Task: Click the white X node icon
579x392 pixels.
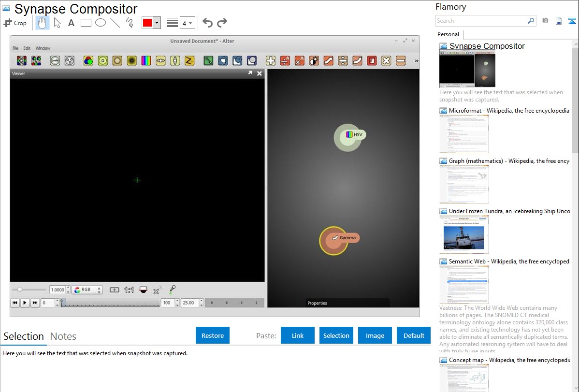Action: point(386,60)
